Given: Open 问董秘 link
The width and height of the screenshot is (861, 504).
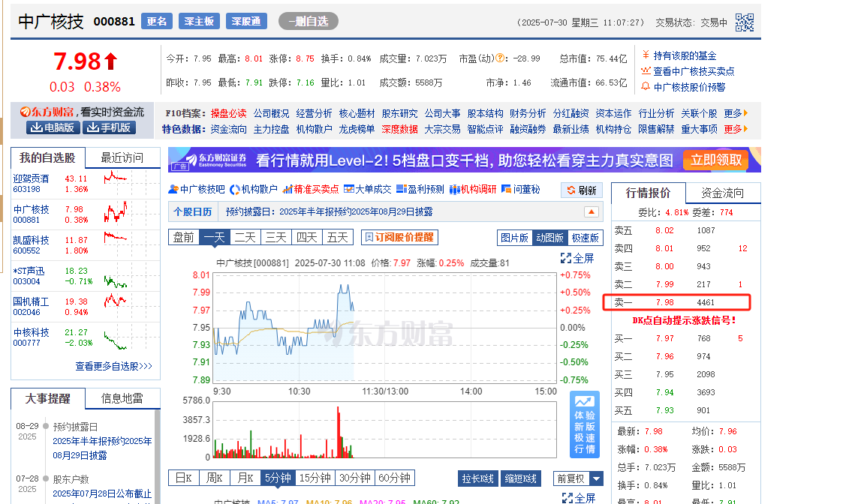Looking at the screenshot, I should click(520, 189).
